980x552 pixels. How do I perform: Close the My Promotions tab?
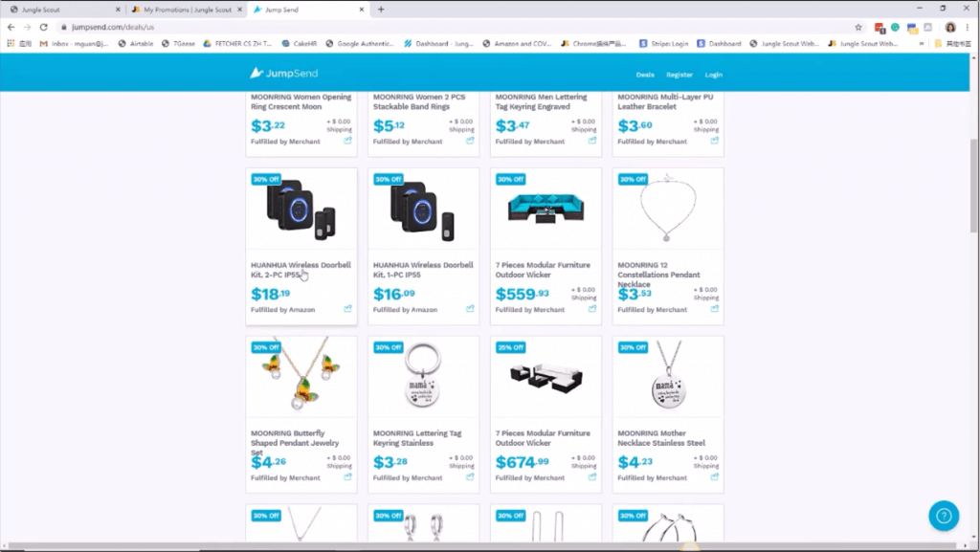pos(239,10)
